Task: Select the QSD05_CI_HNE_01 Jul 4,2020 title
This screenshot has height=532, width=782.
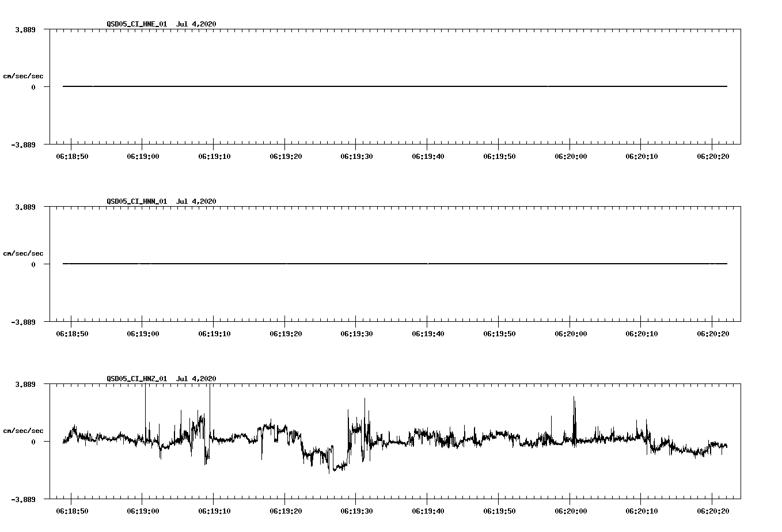Action: (x=161, y=24)
